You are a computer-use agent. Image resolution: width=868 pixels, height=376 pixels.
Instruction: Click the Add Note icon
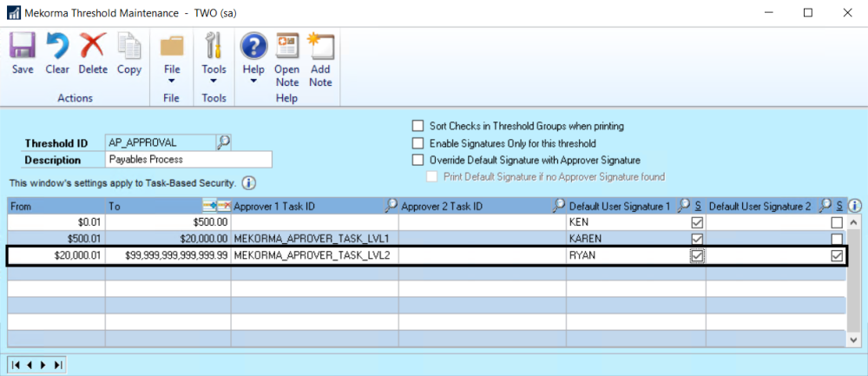(320, 45)
